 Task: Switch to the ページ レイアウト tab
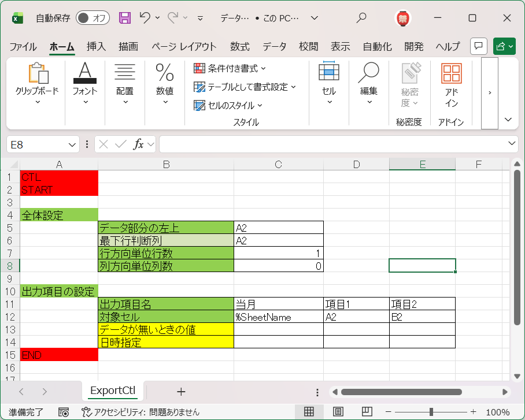click(x=184, y=47)
